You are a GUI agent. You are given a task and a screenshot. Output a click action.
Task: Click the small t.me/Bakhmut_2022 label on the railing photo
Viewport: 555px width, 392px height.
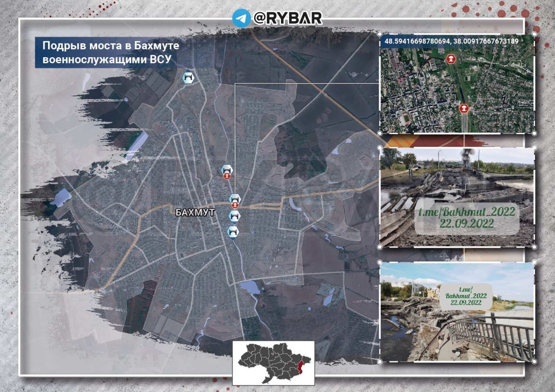466,297
